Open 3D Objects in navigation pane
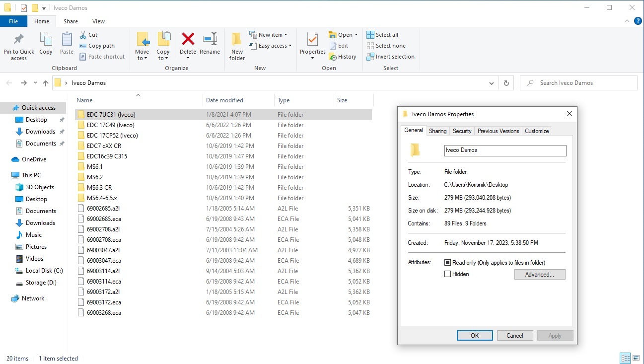This screenshot has width=644, height=364. 40,187
